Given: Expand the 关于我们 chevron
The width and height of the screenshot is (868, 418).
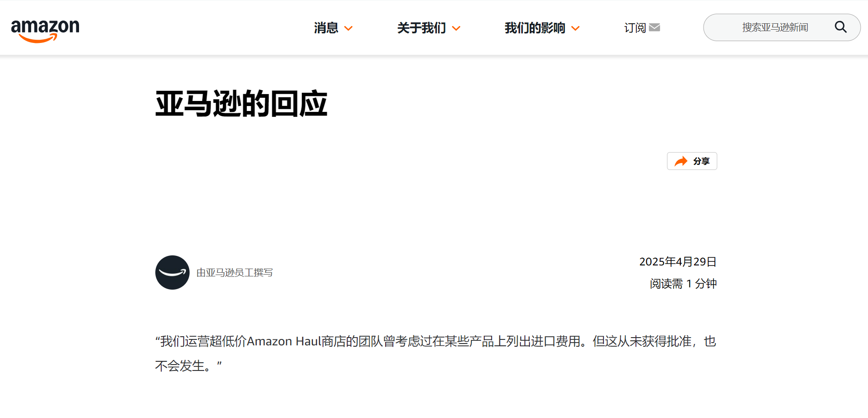Looking at the screenshot, I should coord(456,28).
